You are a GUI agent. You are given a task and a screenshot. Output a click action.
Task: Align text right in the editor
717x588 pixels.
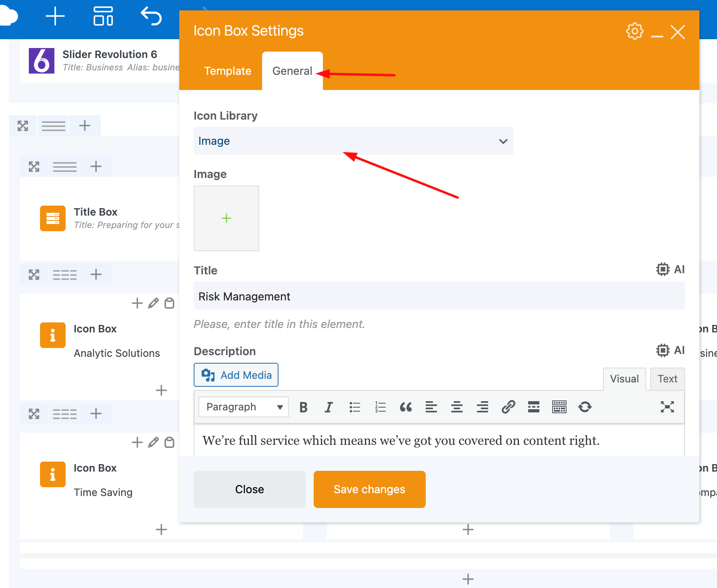[483, 407]
